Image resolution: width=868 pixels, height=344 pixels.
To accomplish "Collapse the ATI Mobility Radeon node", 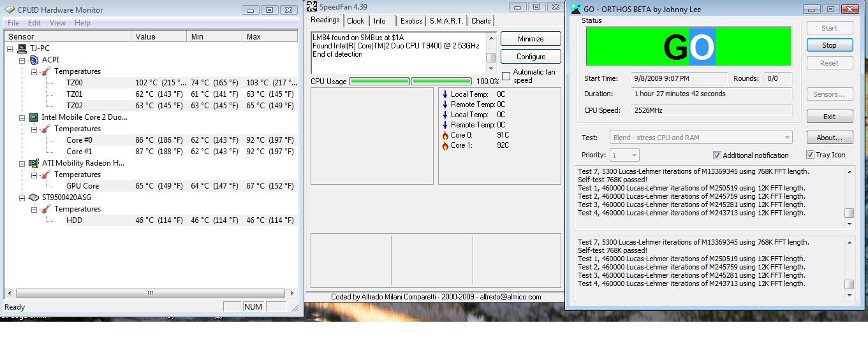I will (22, 163).
